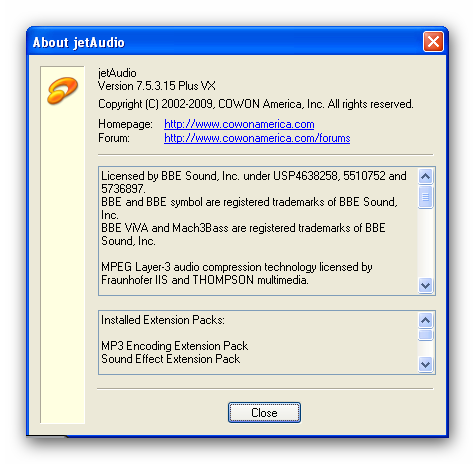Click the Close button at the bottom

pyautogui.click(x=264, y=412)
